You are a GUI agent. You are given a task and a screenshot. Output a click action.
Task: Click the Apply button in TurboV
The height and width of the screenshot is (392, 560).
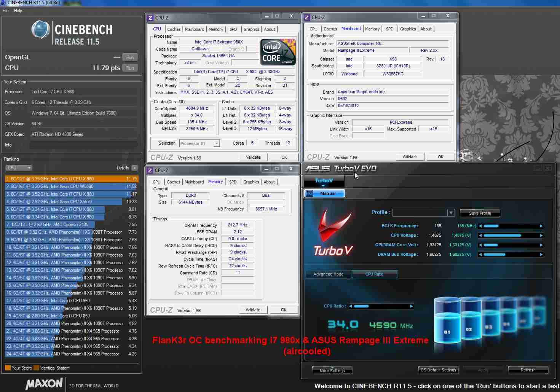483,370
